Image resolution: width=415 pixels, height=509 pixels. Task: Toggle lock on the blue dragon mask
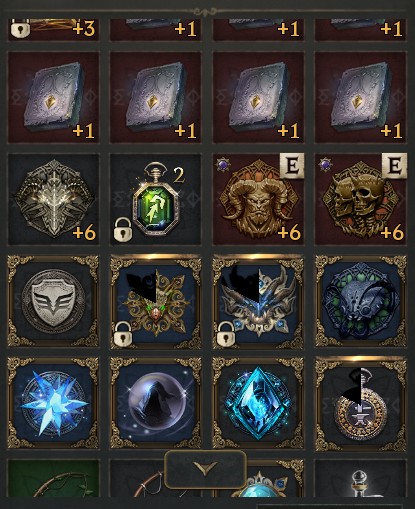point(226,333)
